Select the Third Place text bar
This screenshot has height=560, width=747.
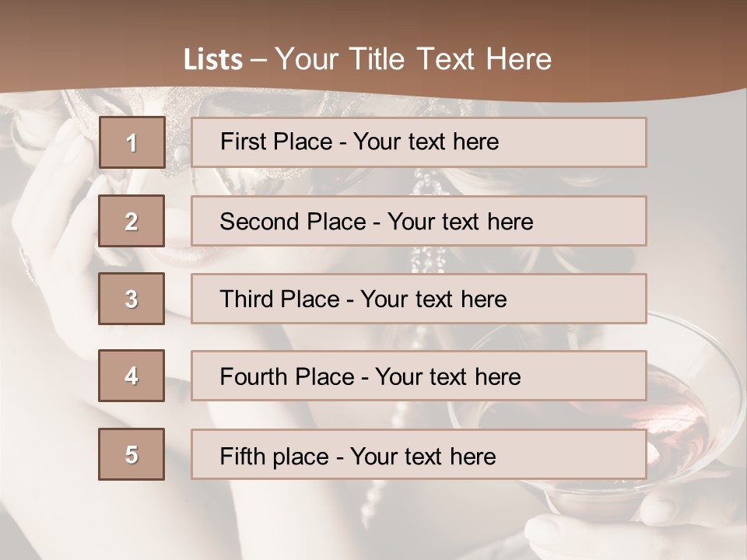(419, 299)
